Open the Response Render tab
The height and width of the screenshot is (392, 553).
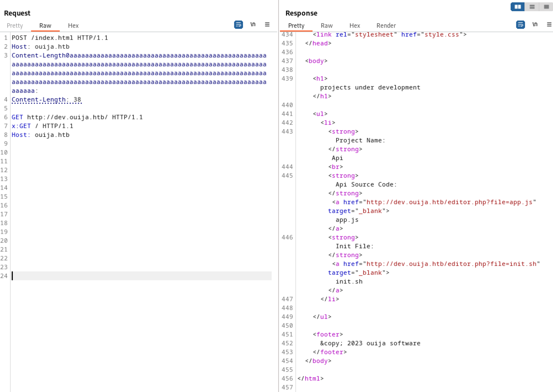click(386, 26)
